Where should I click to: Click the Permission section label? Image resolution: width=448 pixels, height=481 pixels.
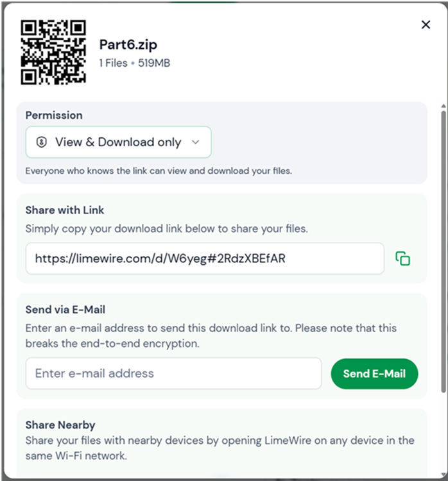[54, 115]
